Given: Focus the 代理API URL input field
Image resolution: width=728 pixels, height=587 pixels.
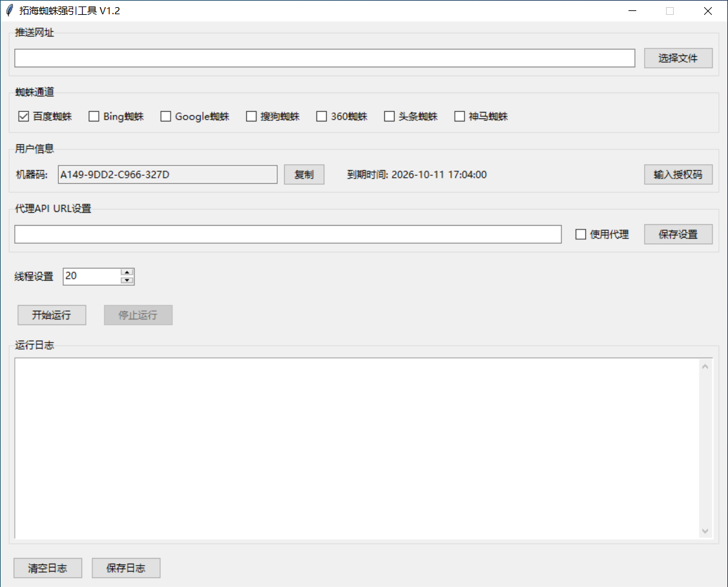Looking at the screenshot, I should tap(288, 234).
